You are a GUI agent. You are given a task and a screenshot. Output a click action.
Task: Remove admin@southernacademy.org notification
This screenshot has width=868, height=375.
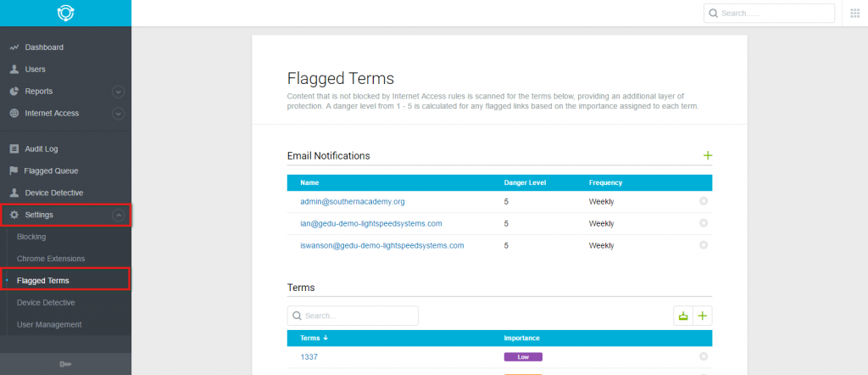click(x=704, y=201)
